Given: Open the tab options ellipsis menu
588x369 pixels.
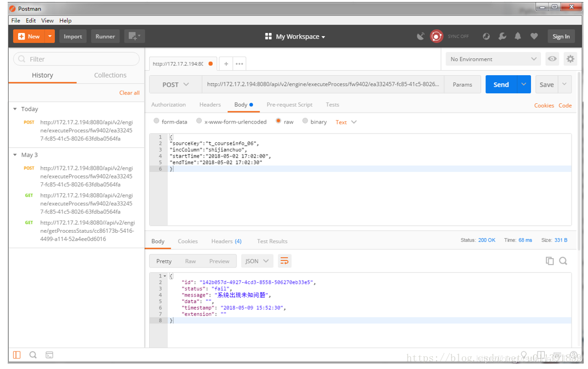Looking at the screenshot, I should [x=239, y=64].
